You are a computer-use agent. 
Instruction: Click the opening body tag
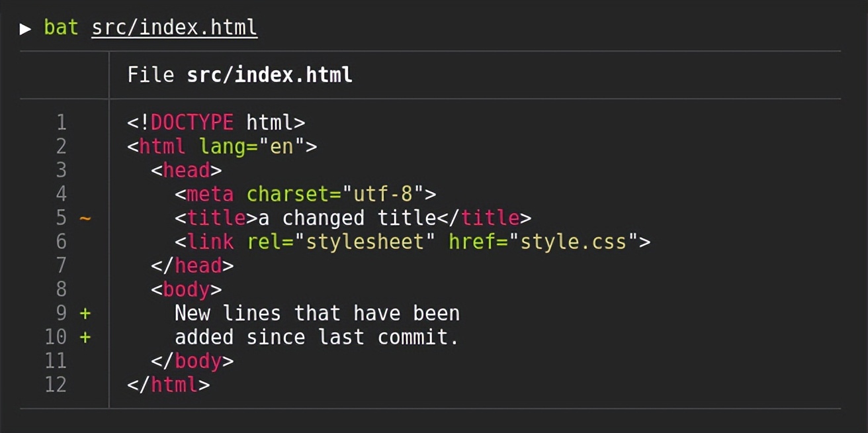[186, 289]
